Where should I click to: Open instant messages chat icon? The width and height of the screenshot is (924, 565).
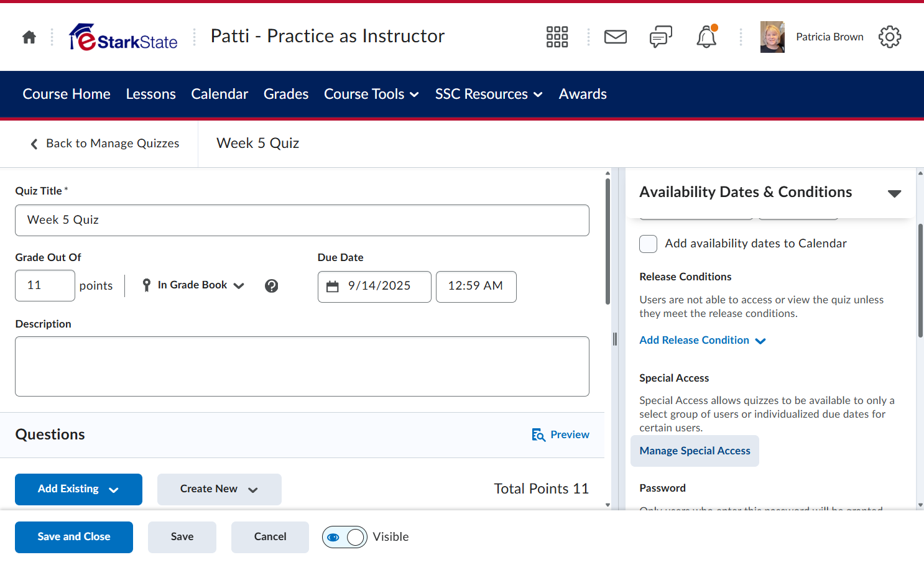661,37
